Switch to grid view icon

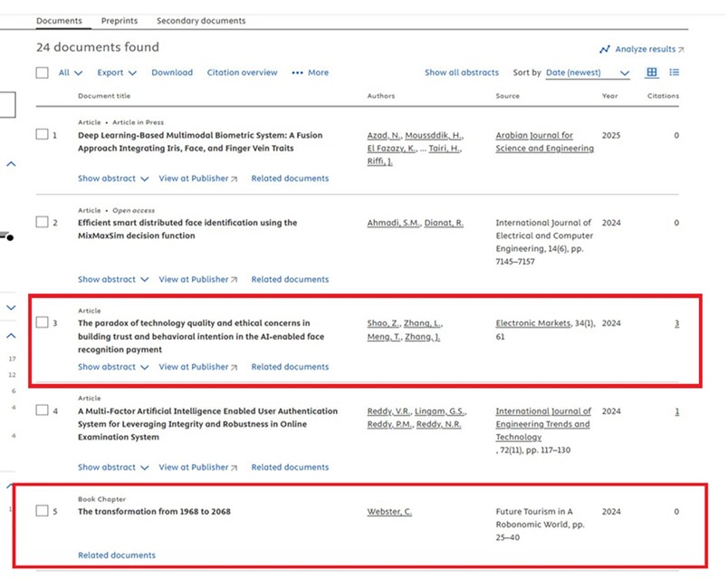652,72
